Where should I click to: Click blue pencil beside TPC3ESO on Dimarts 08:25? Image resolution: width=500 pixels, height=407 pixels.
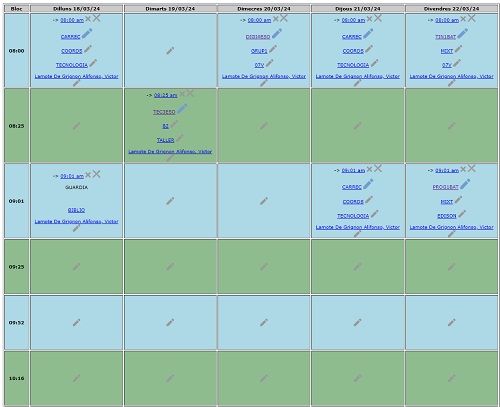point(182,109)
